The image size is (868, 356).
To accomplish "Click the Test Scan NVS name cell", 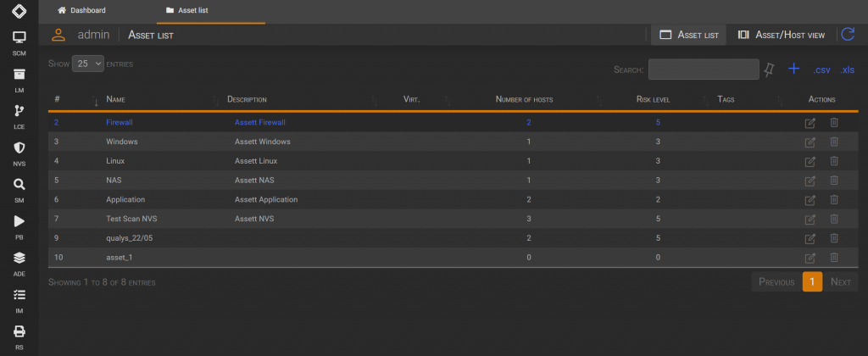I will pyautogui.click(x=131, y=219).
